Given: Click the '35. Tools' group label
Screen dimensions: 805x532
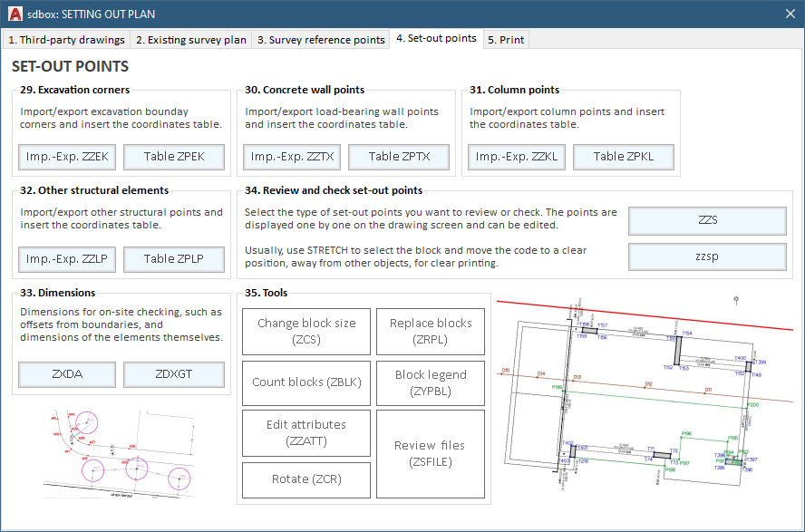Looking at the screenshot, I should click(x=266, y=293).
